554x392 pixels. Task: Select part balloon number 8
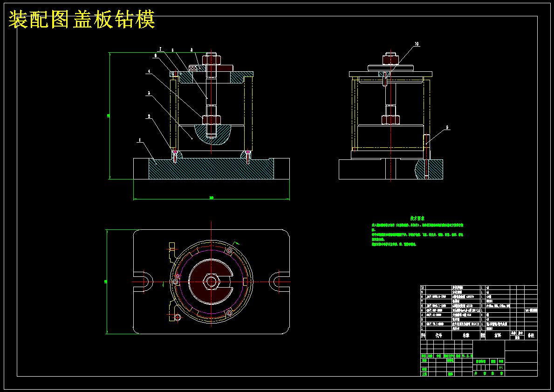point(192,50)
